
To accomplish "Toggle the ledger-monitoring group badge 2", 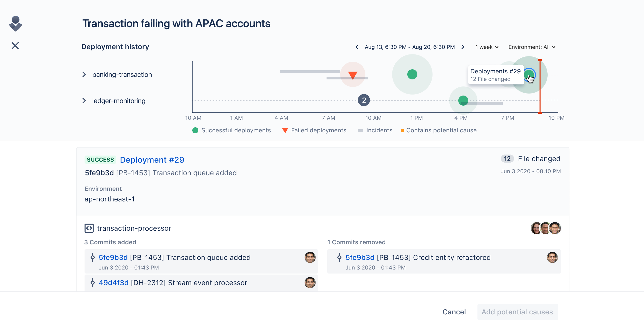I will coord(363,100).
